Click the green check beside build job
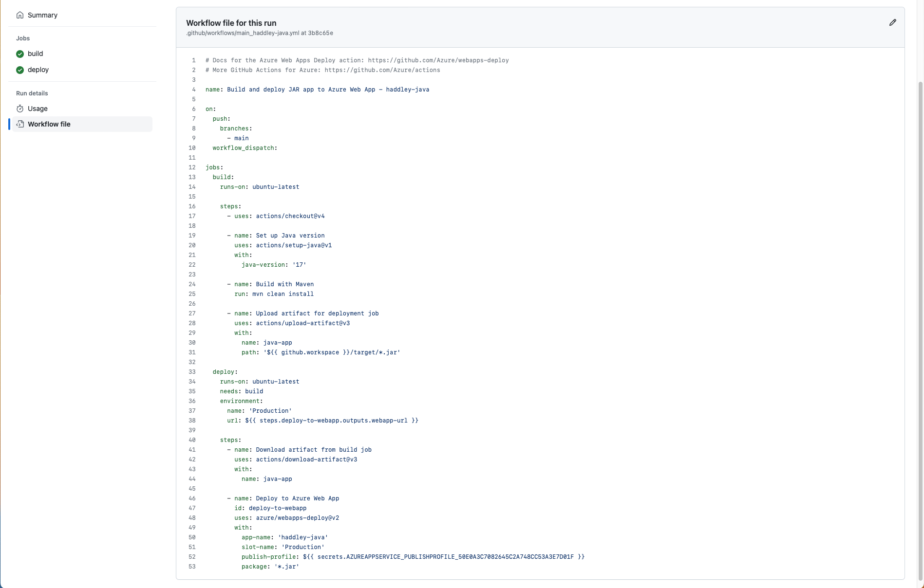Image resolution: width=924 pixels, height=588 pixels. pyautogui.click(x=20, y=54)
